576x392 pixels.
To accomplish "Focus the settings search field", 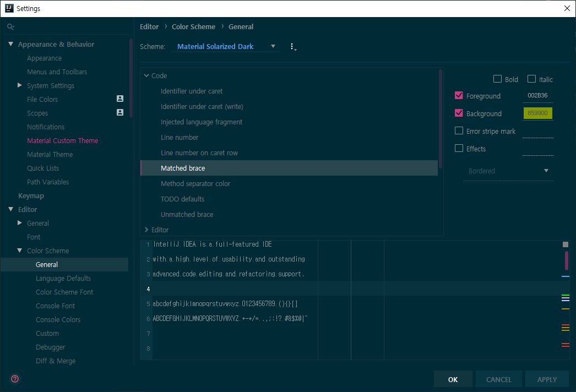I will [x=68, y=26].
